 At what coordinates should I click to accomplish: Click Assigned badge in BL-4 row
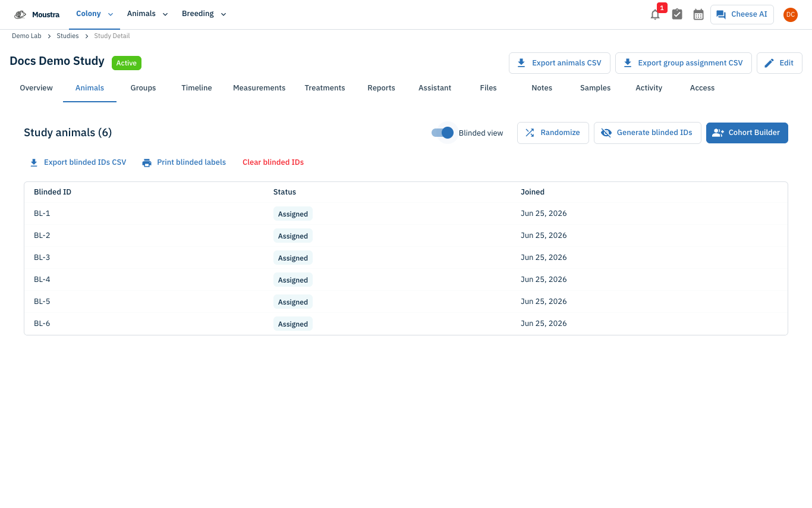[x=293, y=280]
